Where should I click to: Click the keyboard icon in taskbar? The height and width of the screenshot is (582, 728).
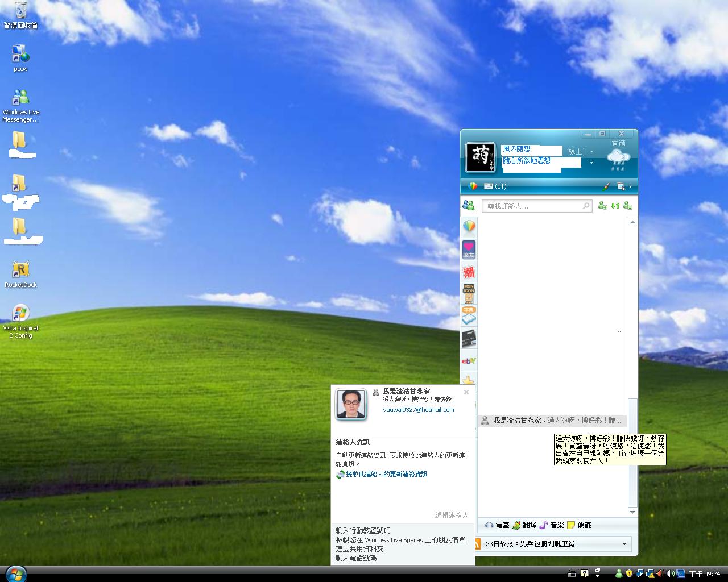click(572, 574)
